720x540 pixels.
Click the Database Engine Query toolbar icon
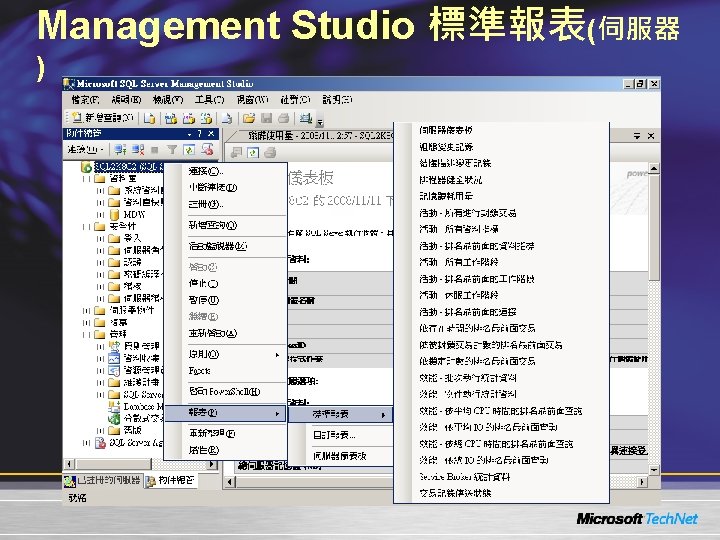tap(149, 118)
